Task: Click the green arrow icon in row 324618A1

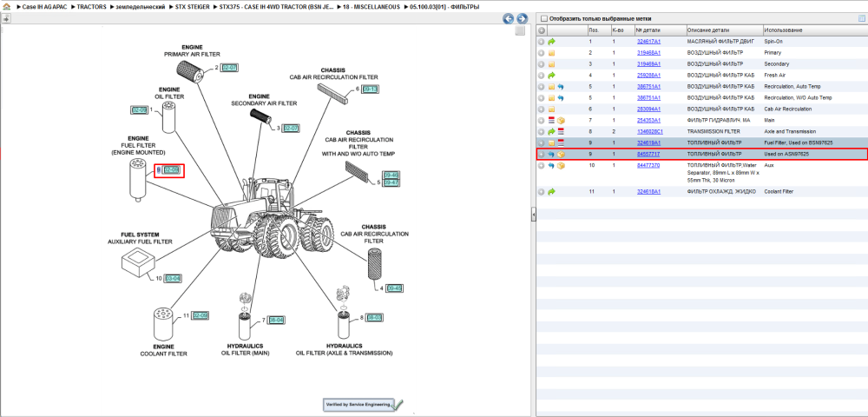Action: (x=551, y=192)
